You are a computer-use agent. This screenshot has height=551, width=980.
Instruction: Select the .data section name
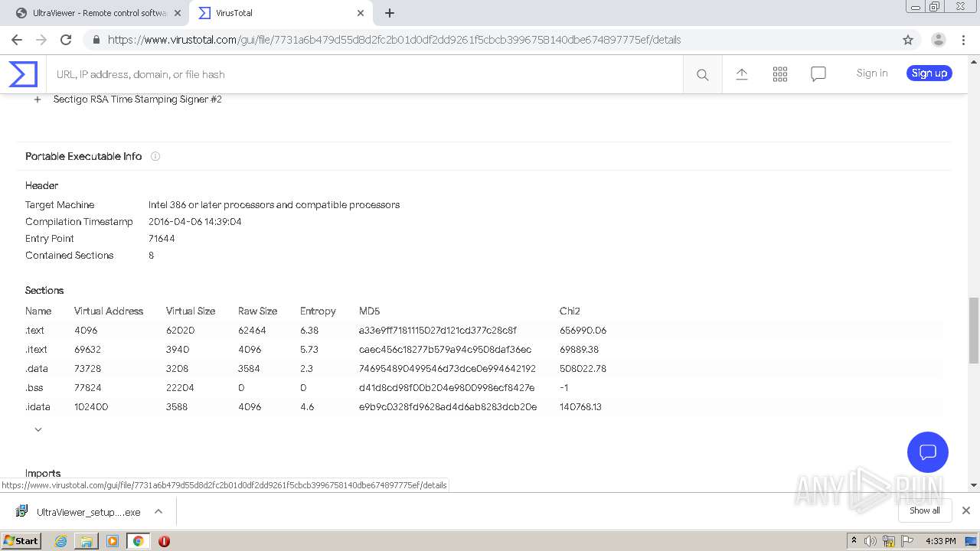tap(37, 369)
